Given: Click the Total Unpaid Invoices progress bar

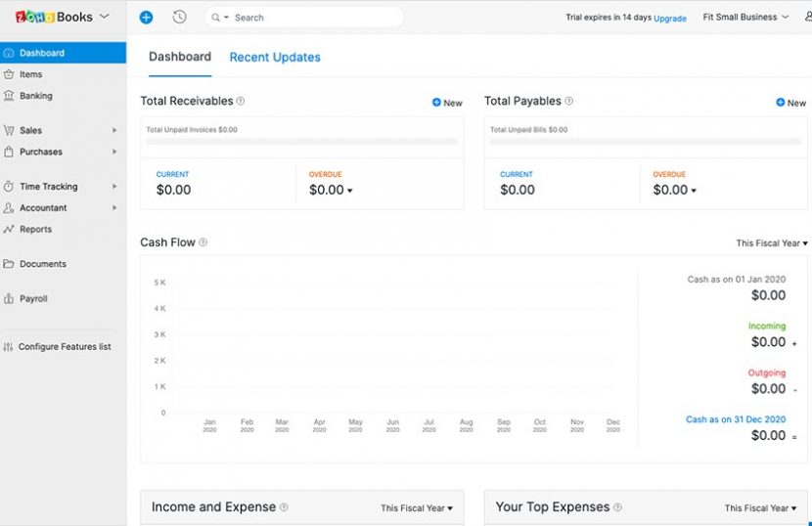Looking at the screenshot, I should coord(301,142).
